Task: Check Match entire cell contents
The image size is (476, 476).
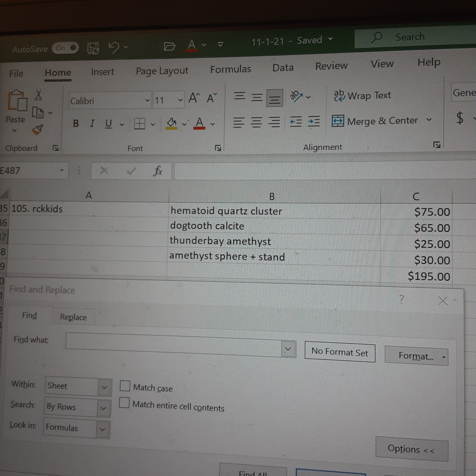Action: tap(124, 402)
